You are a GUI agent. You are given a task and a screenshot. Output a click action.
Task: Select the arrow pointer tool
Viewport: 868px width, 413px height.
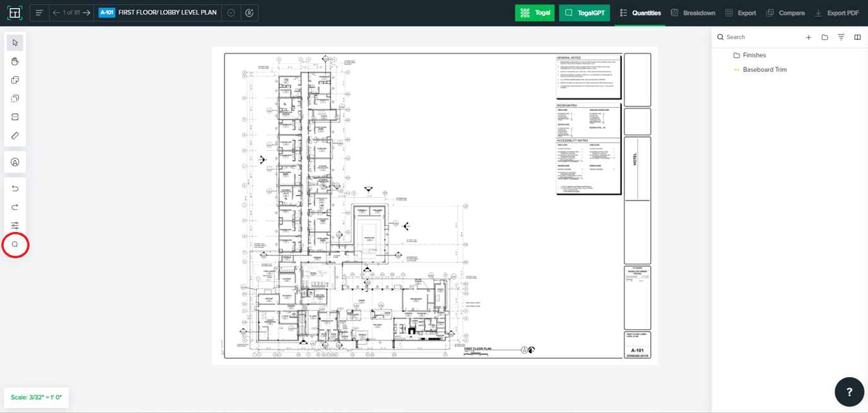pos(15,43)
